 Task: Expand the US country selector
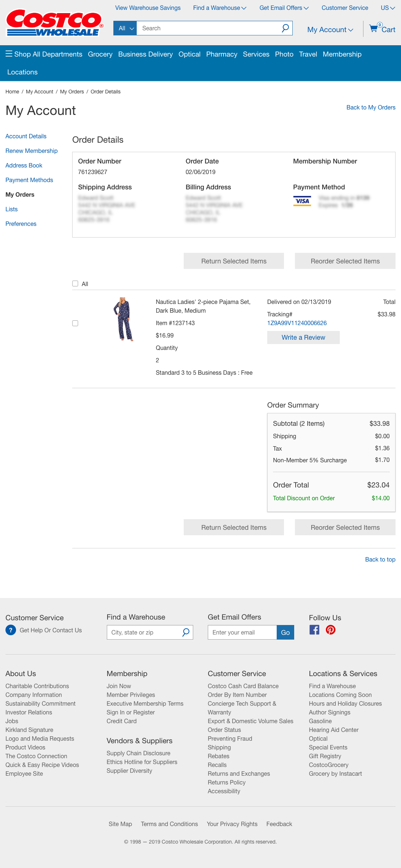pyautogui.click(x=388, y=8)
